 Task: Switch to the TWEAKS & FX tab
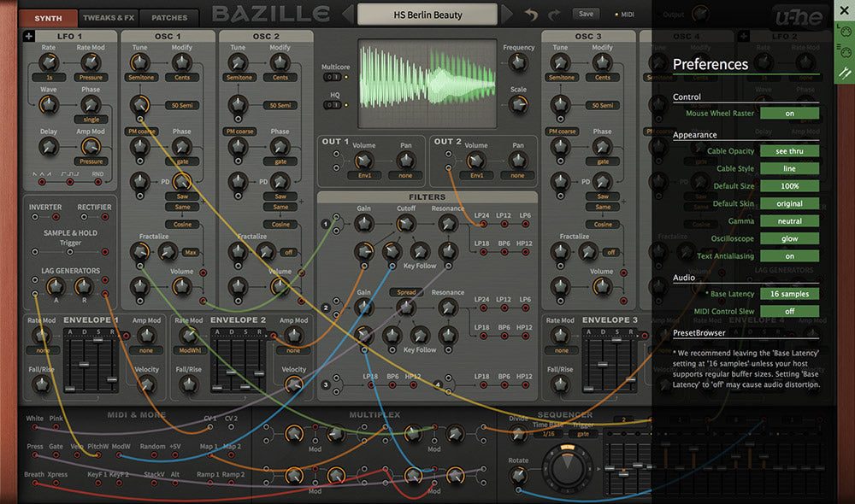click(x=109, y=18)
